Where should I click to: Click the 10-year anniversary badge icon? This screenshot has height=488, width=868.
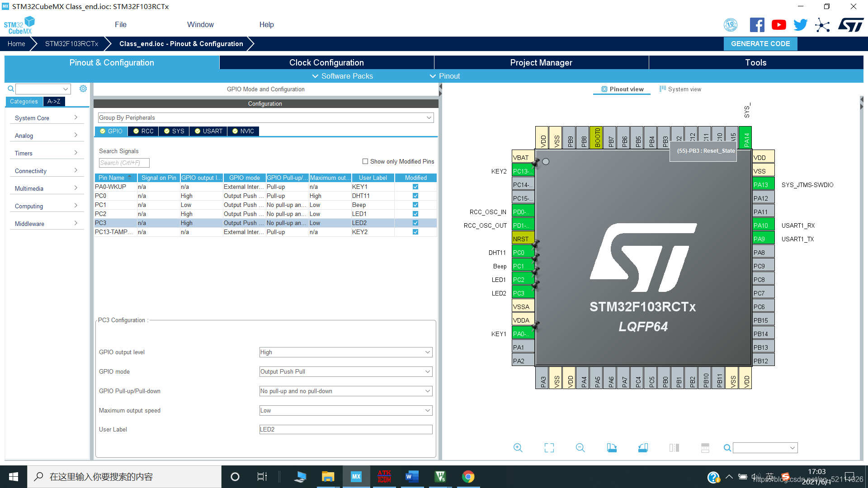(731, 25)
